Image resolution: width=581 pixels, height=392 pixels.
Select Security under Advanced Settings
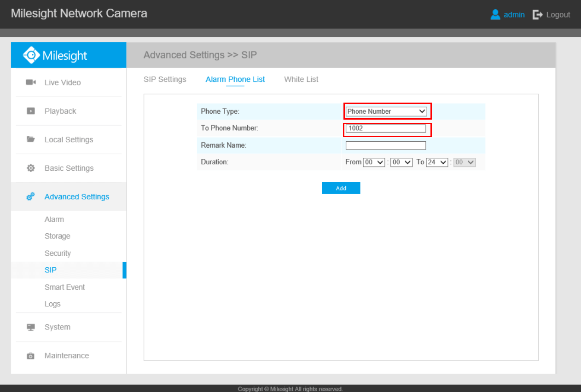coord(58,253)
